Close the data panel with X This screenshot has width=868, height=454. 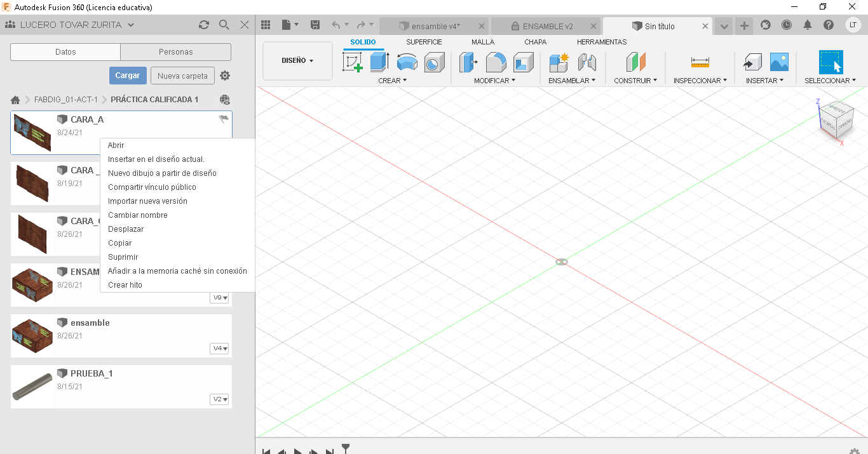coord(245,25)
